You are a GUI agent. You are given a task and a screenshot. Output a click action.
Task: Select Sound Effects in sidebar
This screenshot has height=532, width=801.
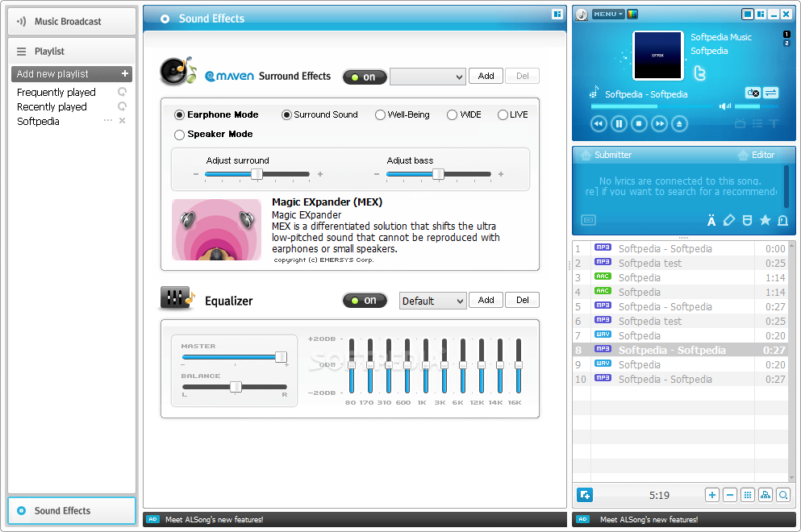tap(72, 510)
